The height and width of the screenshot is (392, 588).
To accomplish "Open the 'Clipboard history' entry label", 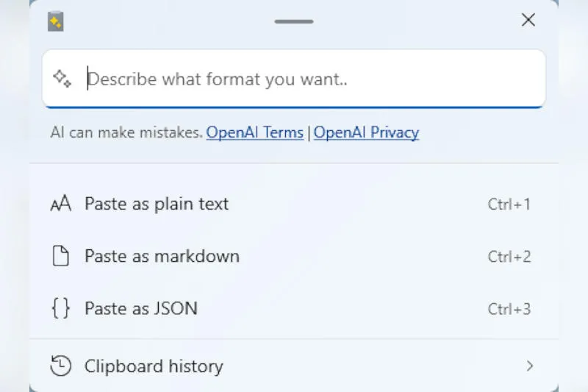I will pyautogui.click(x=154, y=366).
